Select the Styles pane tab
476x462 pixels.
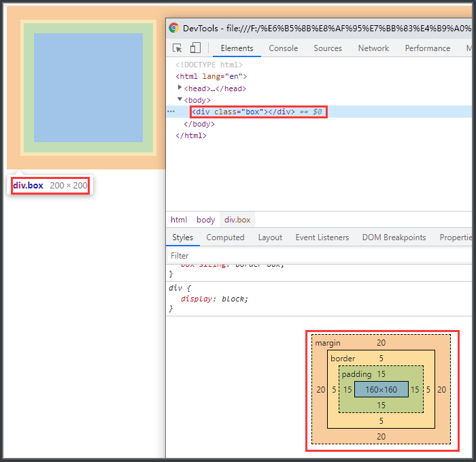pos(182,237)
